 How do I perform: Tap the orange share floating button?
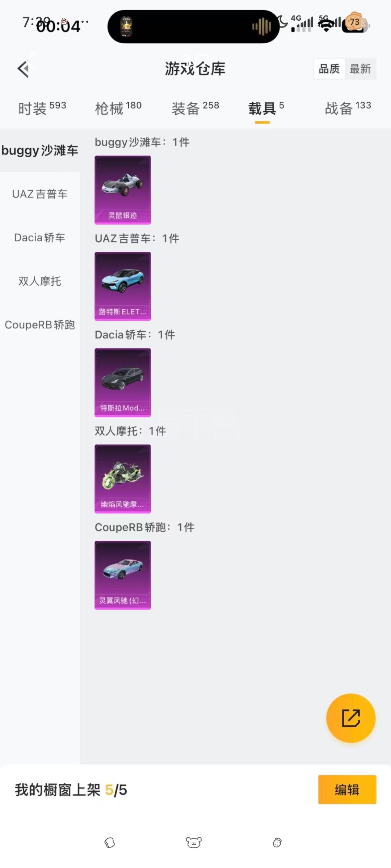351,718
